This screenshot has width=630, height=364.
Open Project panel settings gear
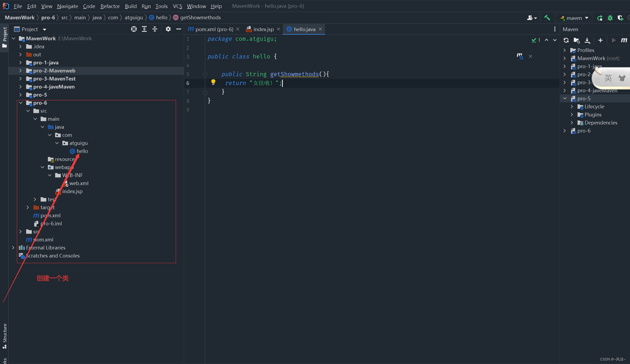pyautogui.click(x=168, y=29)
